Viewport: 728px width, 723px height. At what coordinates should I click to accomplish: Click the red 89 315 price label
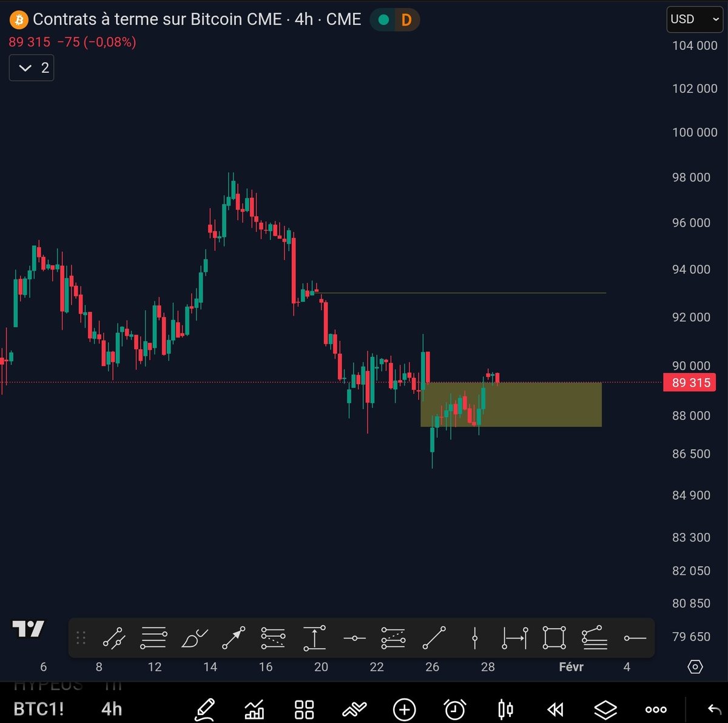click(690, 382)
